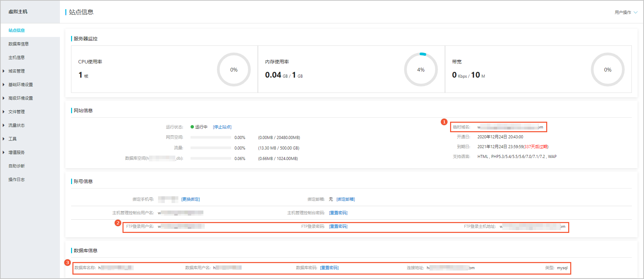The image size is (644, 279).
Task: Expand the 工具 sidebar section
Action: pos(13,139)
